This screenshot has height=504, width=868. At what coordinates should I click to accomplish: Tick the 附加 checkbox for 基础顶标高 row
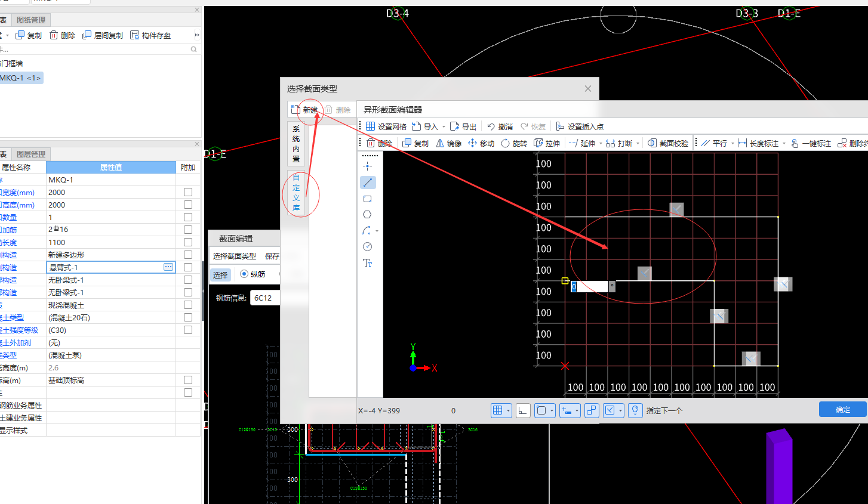tap(188, 380)
